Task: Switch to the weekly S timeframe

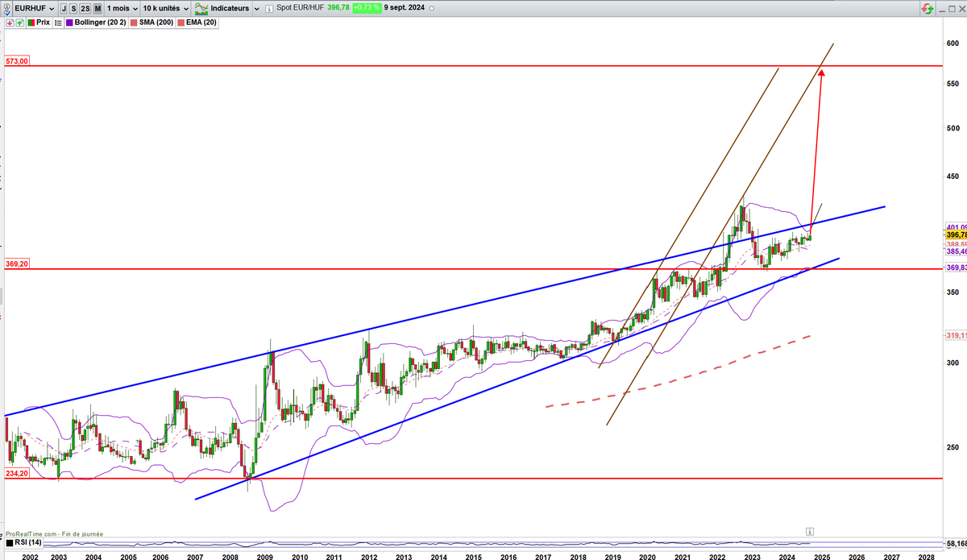Action: click(74, 8)
